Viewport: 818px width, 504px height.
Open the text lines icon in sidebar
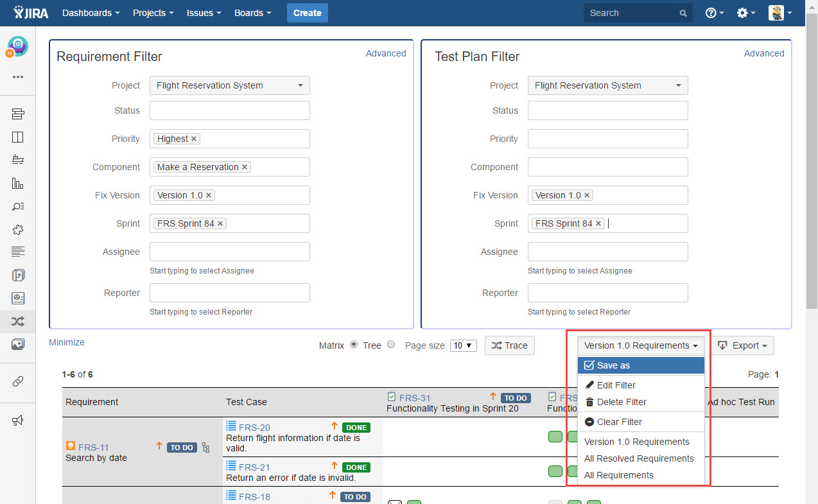click(x=17, y=252)
